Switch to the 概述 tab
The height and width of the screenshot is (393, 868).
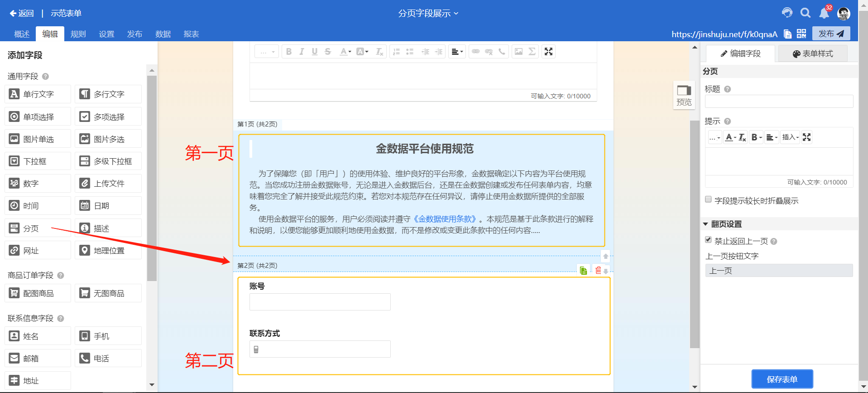22,34
